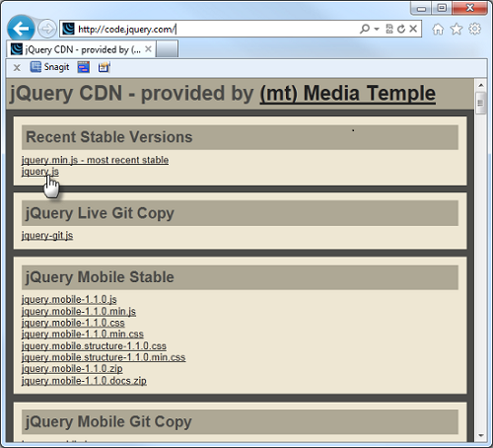Click the search magnifier in address bar
This screenshot has height=448, width=493.
pyautogui.click(x=365, y=29)
